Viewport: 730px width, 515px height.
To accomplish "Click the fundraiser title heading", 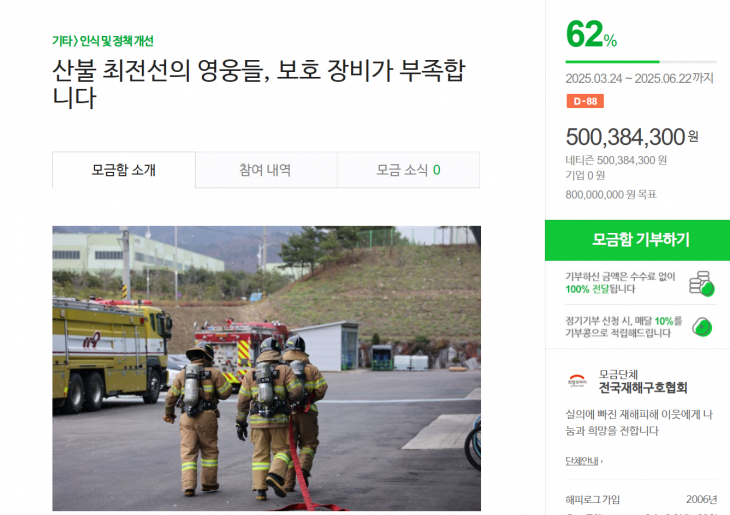I will [259, 84].
